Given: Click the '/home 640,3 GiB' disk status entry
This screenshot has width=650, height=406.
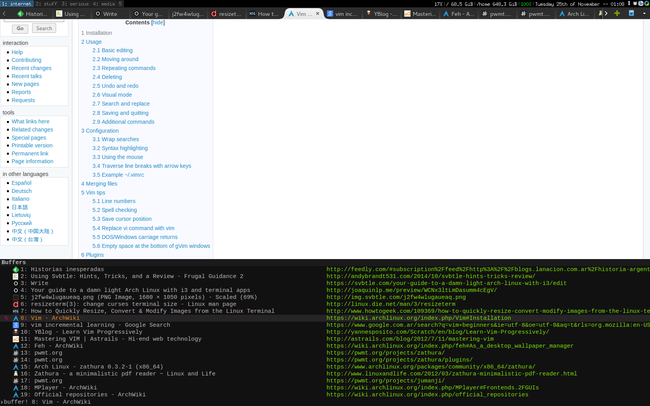Looking at the screenshot, I should click(x=497, y=4).
